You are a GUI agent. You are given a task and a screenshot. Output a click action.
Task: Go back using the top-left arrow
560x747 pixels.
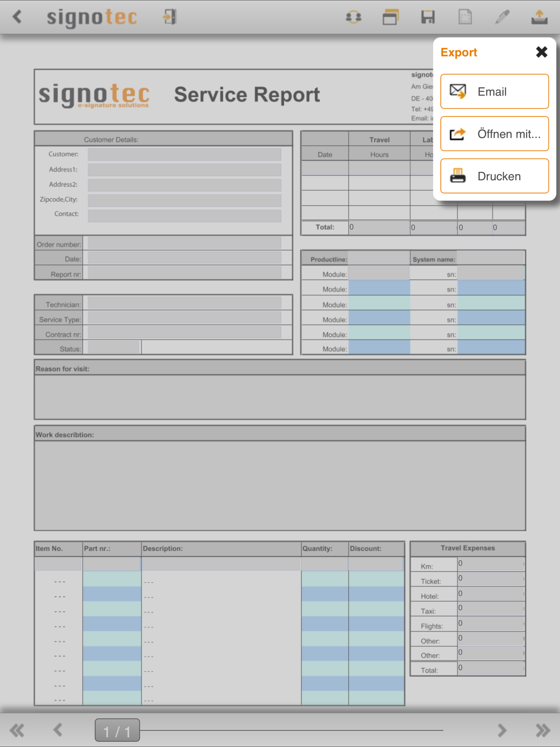17,17
